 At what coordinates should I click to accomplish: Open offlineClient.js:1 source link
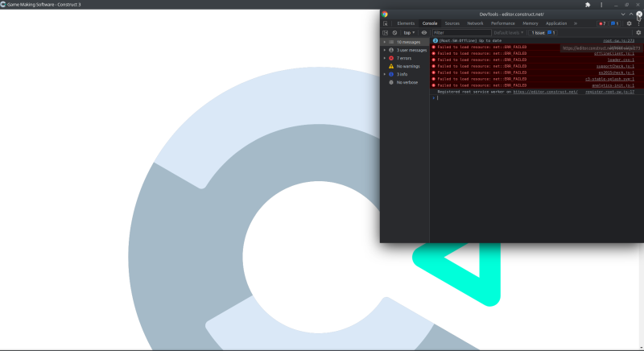[614, 53]
